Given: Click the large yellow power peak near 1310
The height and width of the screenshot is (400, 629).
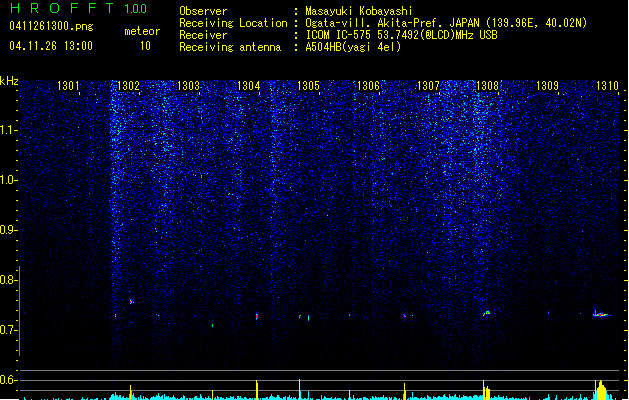Looking at the screenshot, I should click(601, 390).
